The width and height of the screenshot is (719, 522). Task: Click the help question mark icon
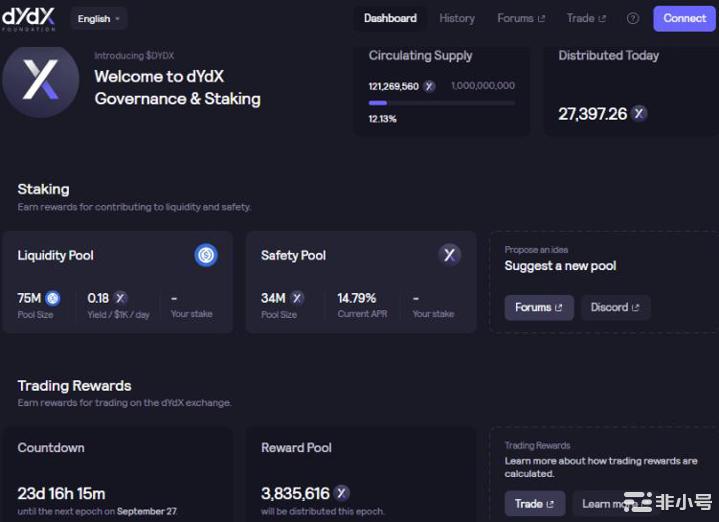click(632, 18)
